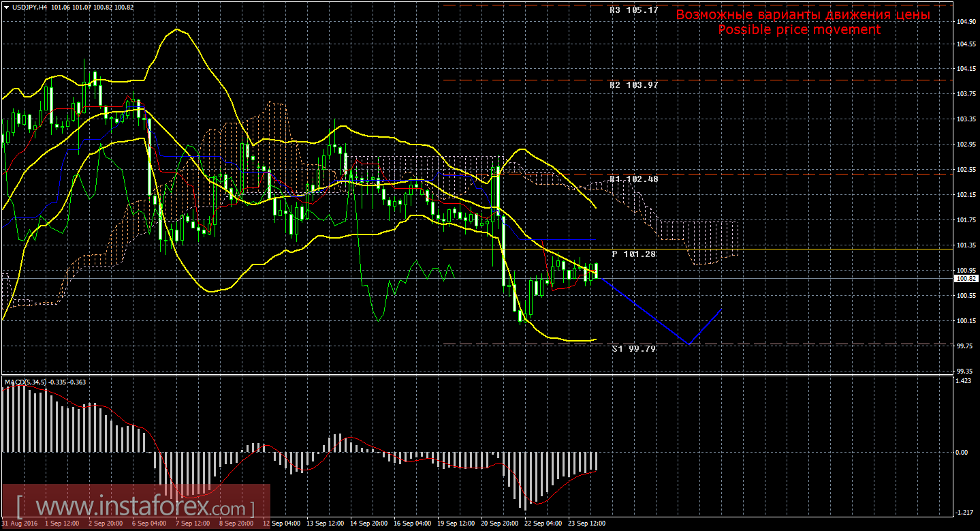Select the S1 99.79 support label

click(633, 348)
